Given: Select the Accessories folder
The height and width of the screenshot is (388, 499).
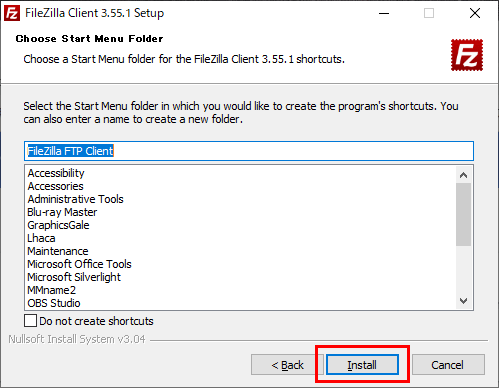Looking at the screenshot, I should (x=55, y=186).
